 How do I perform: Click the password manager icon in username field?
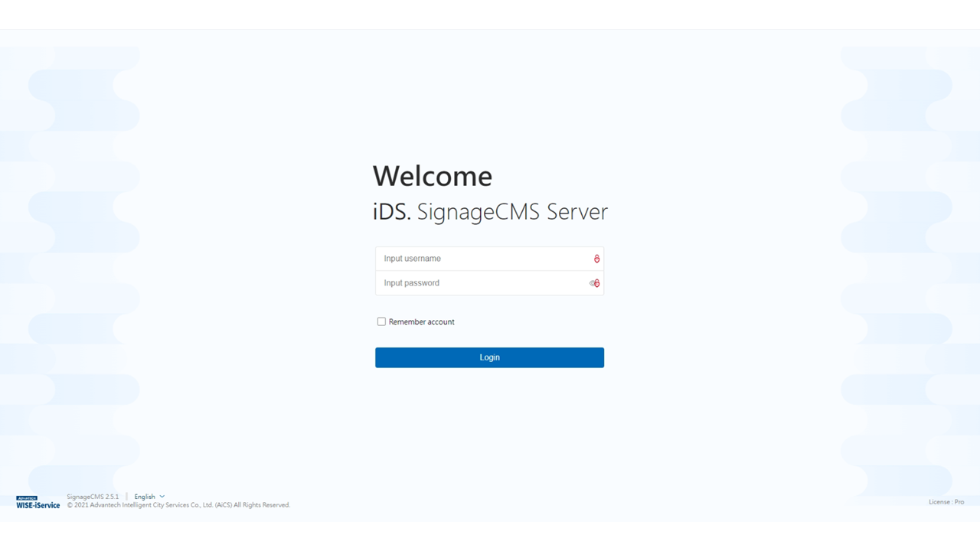(x=596, y=259)
